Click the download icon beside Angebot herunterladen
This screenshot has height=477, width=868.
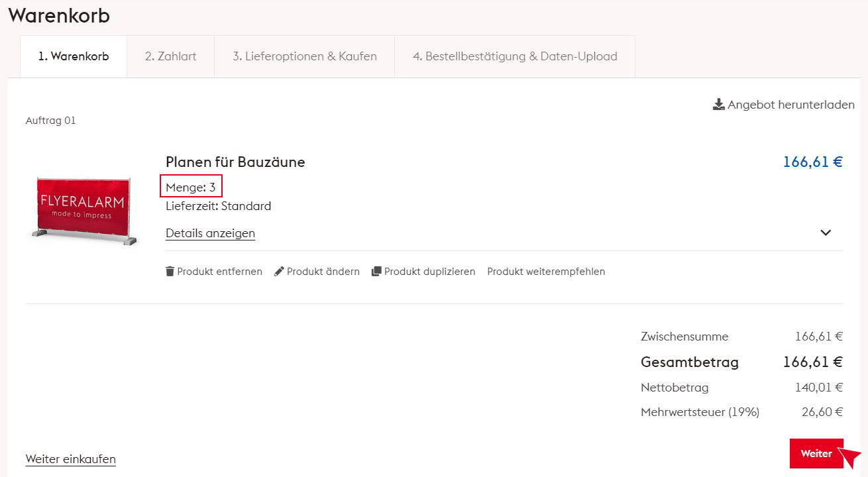(x=718, y=105)
